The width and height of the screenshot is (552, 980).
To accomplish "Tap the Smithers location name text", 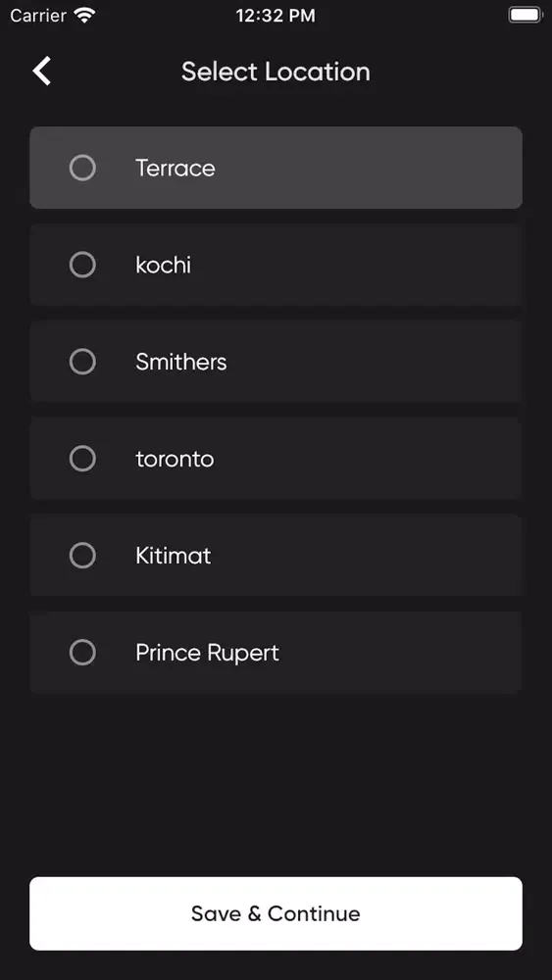I will click(181, 362).
